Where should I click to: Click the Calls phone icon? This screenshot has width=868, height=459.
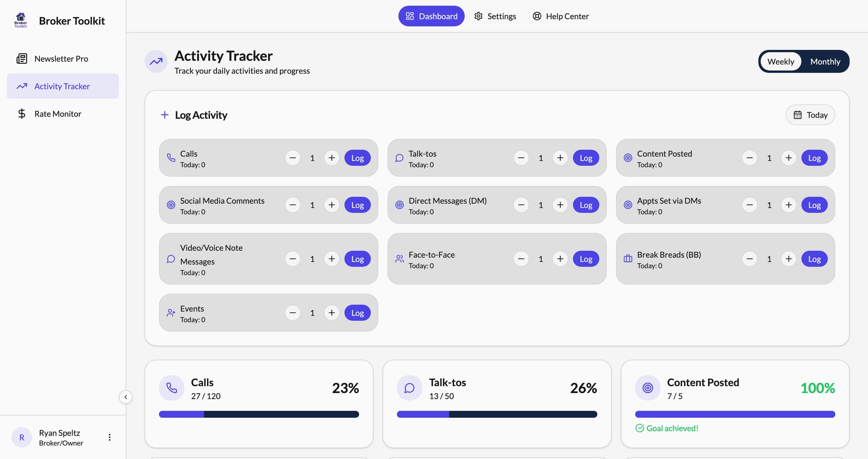pos(171,158)
